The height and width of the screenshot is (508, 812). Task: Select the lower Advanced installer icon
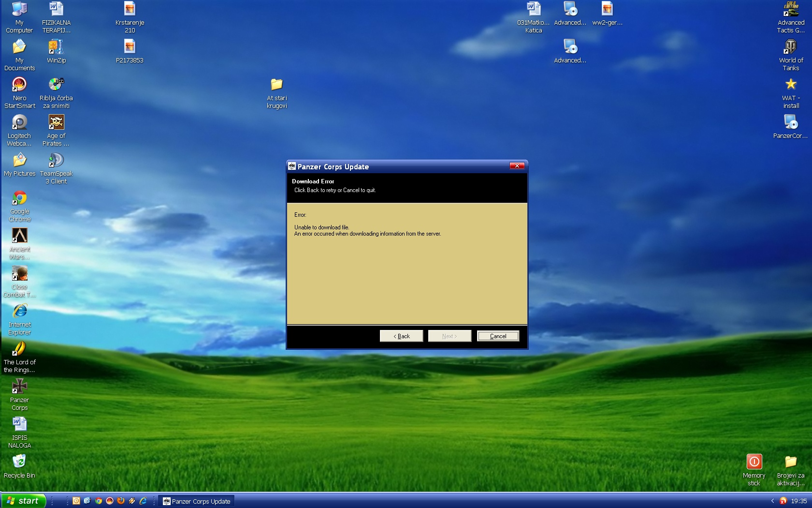point(570,51)
